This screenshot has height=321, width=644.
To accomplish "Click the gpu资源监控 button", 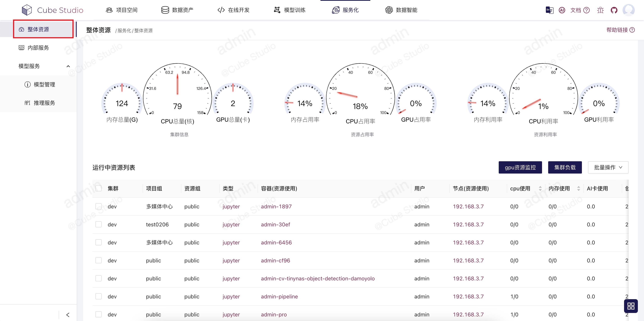I will pyautogui.click(x=520, y=167).
